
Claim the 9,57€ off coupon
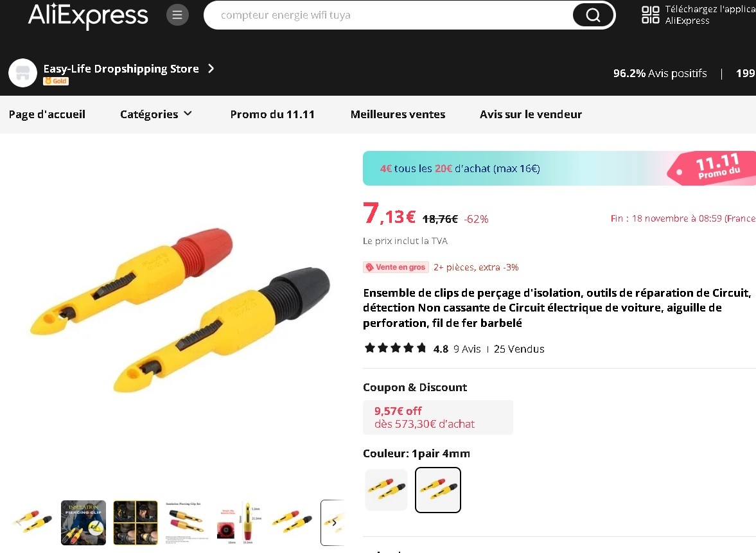[438, 417]
